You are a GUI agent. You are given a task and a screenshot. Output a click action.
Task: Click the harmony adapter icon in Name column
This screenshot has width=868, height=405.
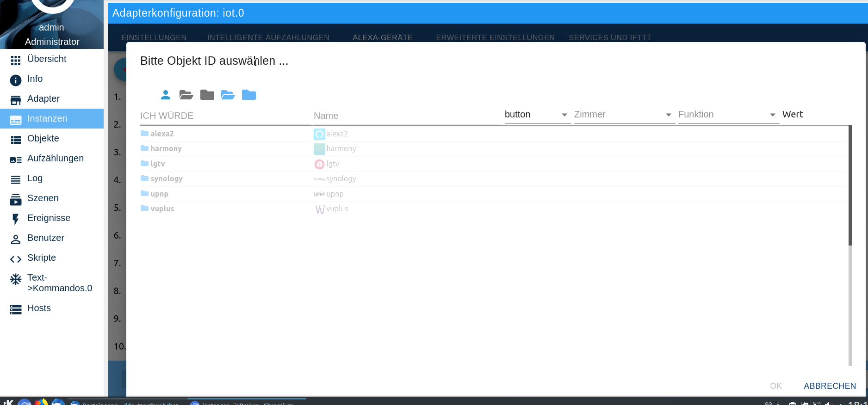pos(319,149)
